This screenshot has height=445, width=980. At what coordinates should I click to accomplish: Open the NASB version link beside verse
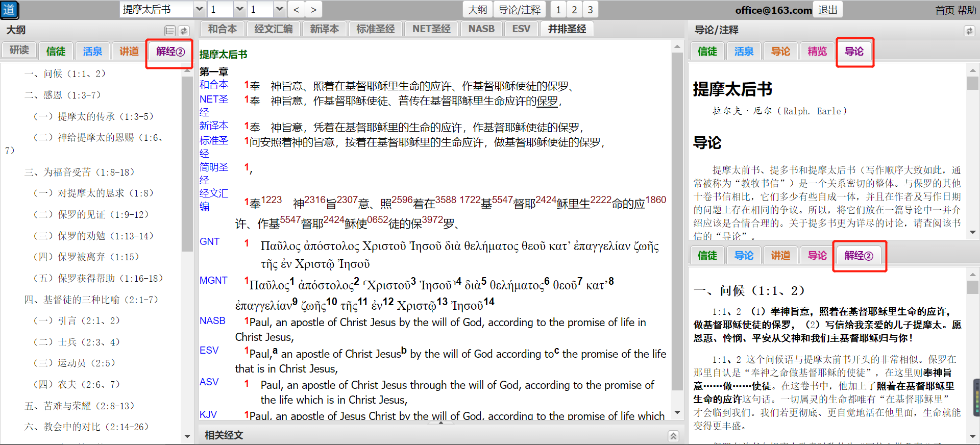pyautogui.click(x=212, y=321)
